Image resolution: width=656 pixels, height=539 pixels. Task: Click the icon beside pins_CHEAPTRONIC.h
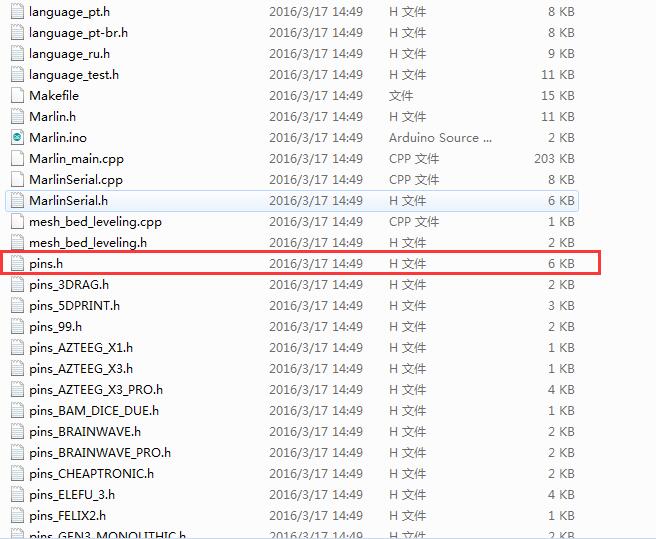(17, 473)
